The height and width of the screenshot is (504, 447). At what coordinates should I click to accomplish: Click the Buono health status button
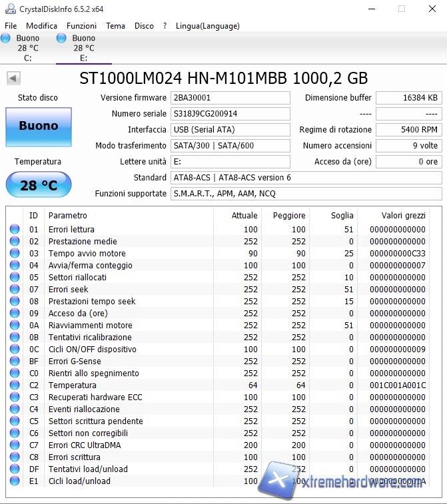click(38, 126)
